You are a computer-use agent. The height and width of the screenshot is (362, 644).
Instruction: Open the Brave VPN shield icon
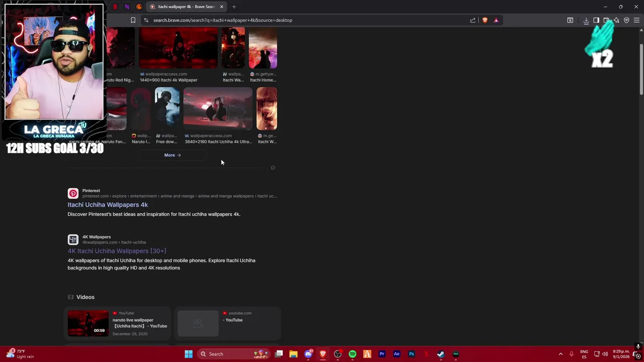626,20
